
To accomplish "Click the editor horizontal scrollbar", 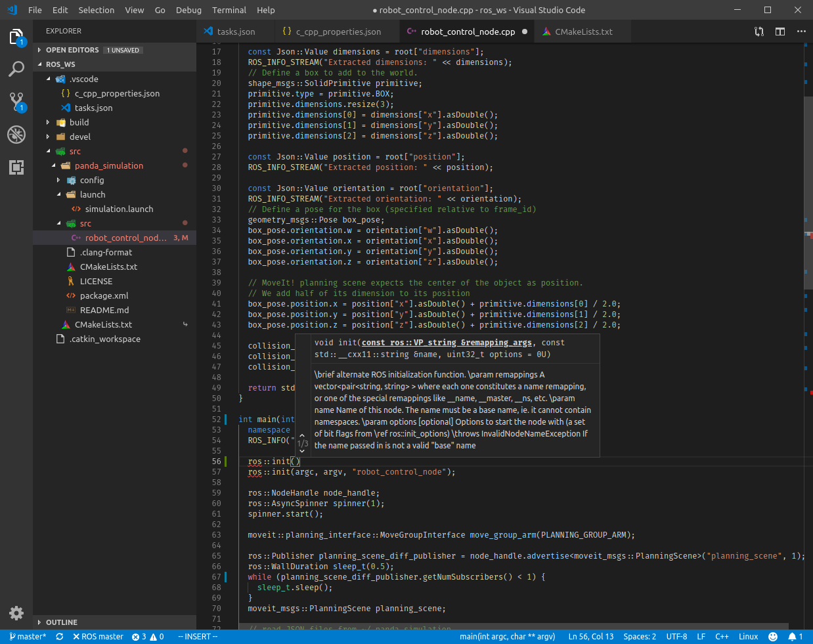I will tap(514, 627).
